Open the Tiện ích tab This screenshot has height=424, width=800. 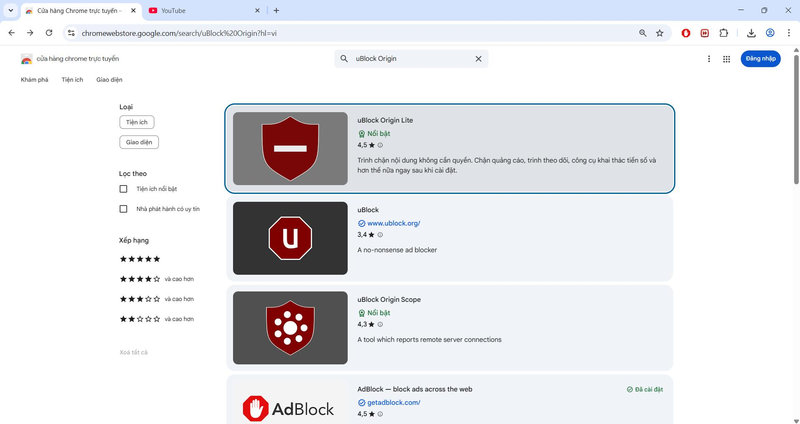[x=72, y=80]
